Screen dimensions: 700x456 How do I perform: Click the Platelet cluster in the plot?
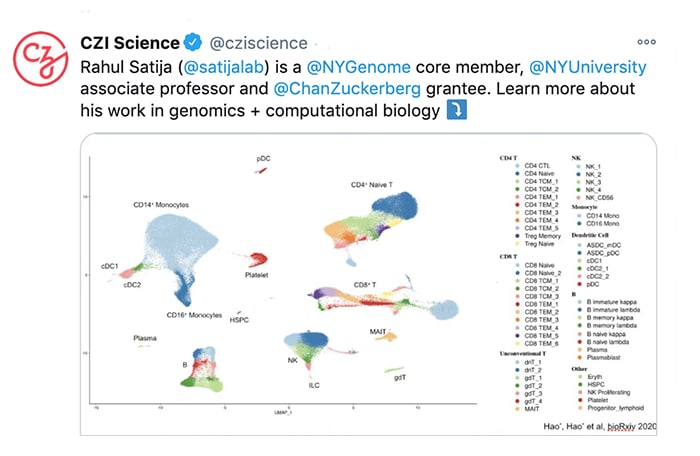pyautogui.click(x=258, y=259)
